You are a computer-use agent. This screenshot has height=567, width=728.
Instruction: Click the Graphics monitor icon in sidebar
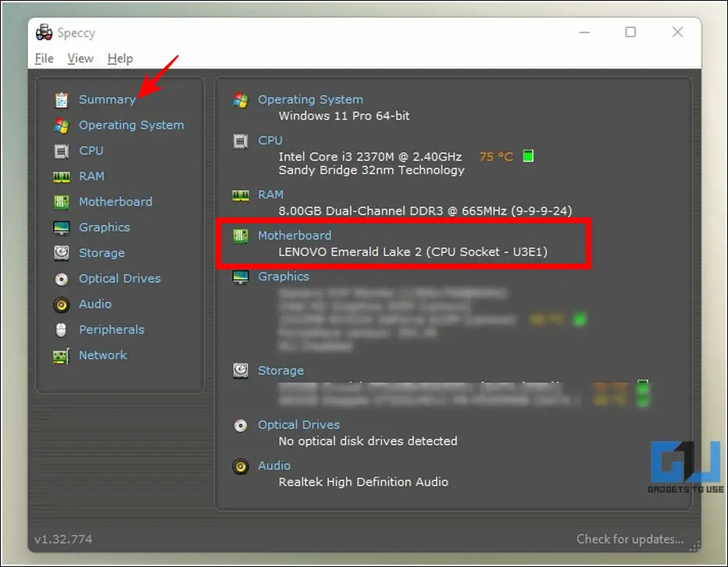[x=61, y=227]
